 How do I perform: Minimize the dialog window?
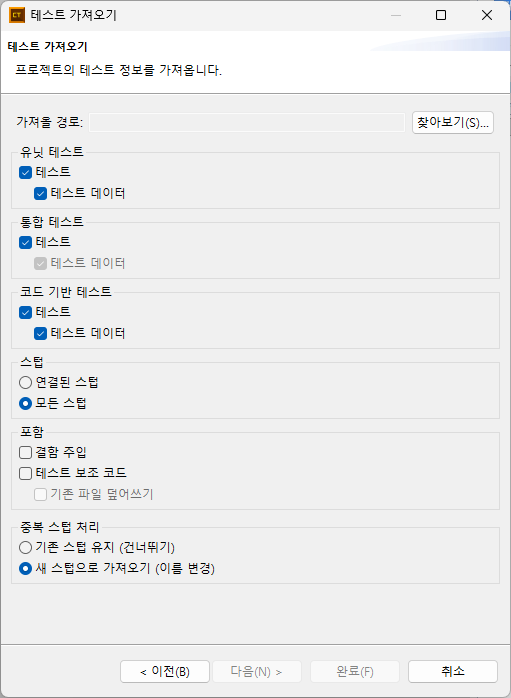pyautogui.click(x=396, y=16)
